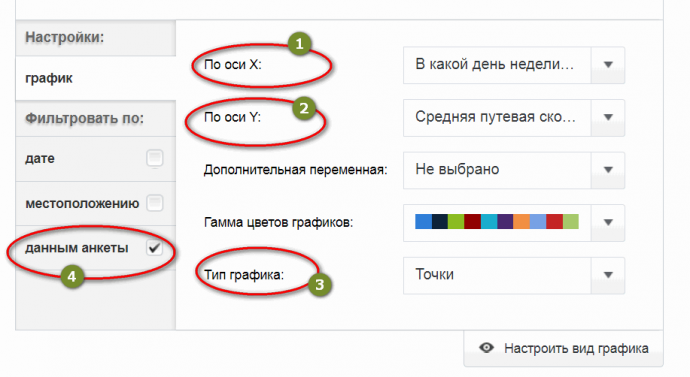Click the «По оси X:» label
The width and height of the screenshot is (690, 377).
coord(233,65)
